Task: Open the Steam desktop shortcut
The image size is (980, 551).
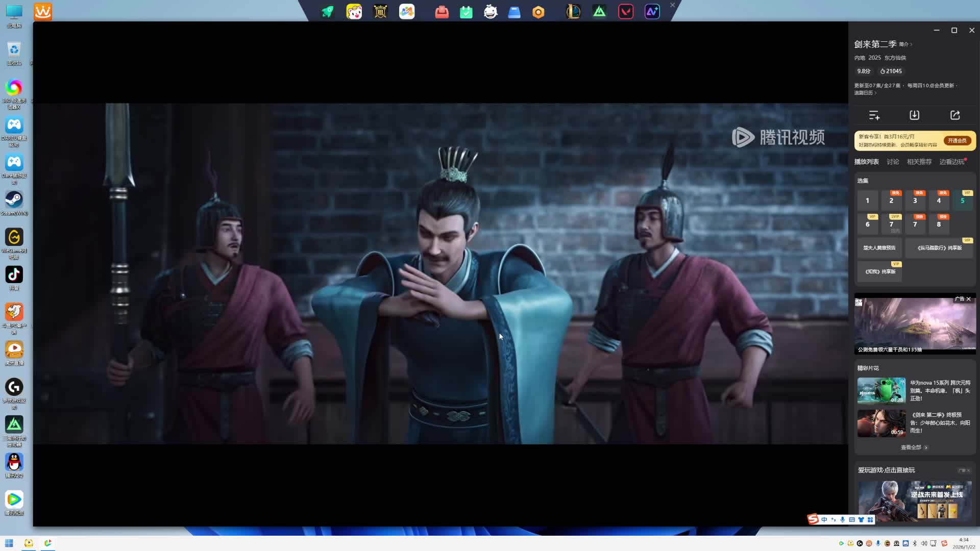Action: click(x=14, y=200)
